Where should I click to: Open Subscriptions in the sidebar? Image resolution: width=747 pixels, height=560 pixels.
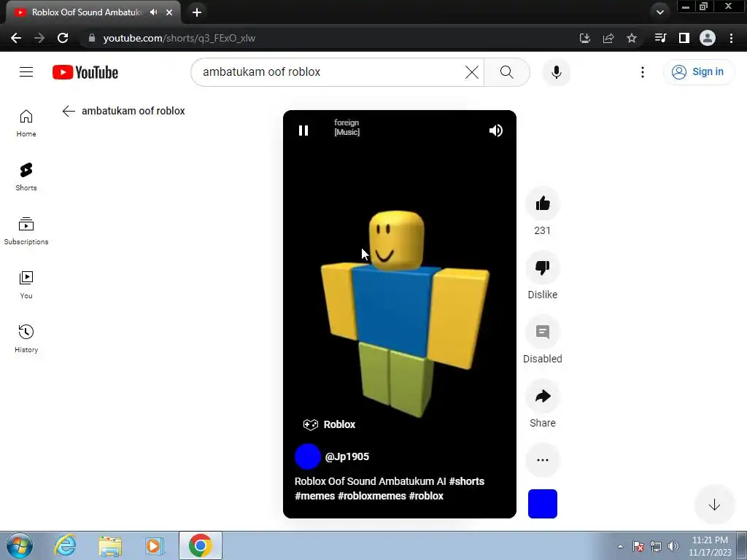coord(26,231)
